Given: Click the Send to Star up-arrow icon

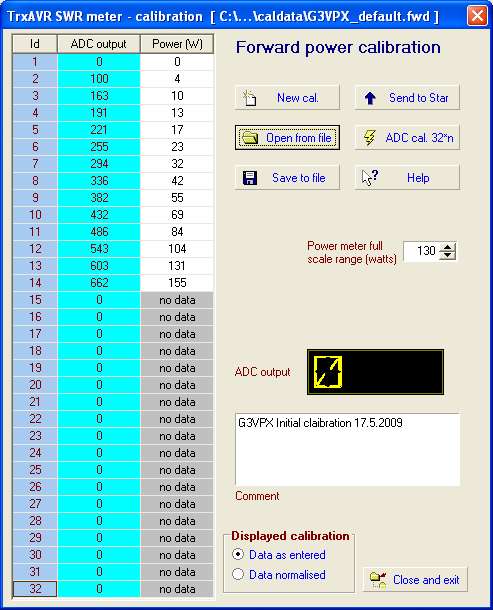Looking at the screenshot, I should click(370, 98).
